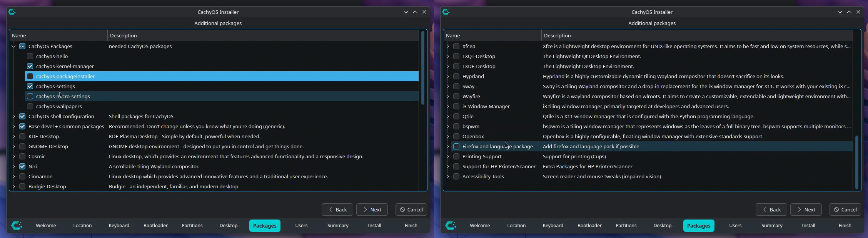Open Partitions step in left window
Image resolution: width=868 pixels, height=238 pixels.
tap(192, 226)
